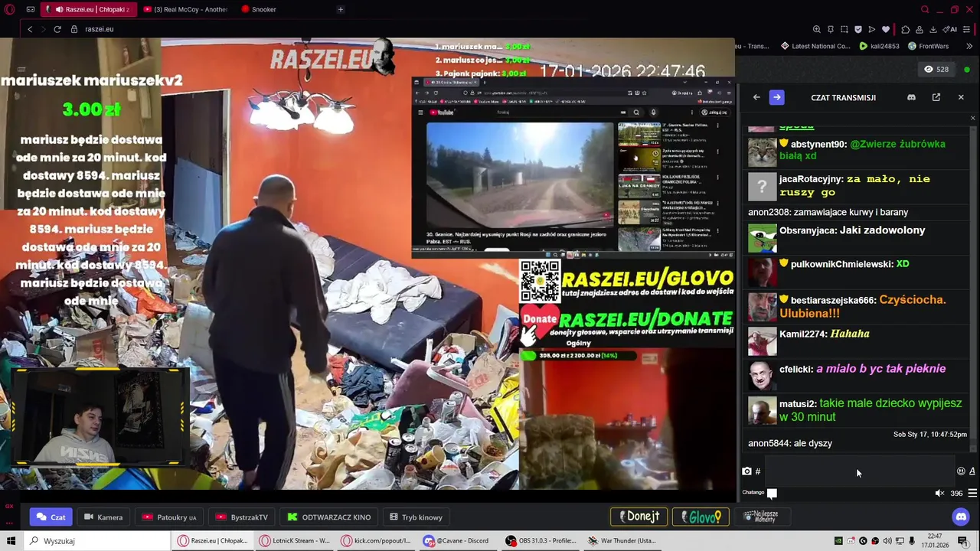Click the chat back arrow
The height and width of the screenshot is (551, 980).
(x=756, y=97)
